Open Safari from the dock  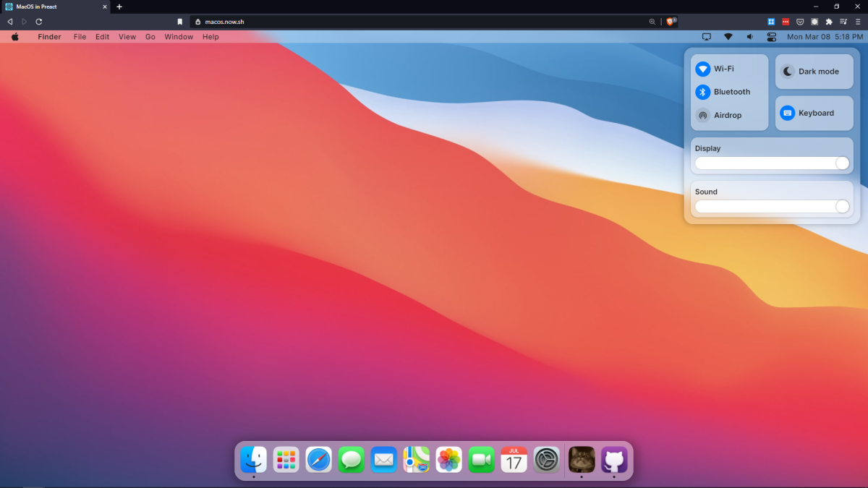318,460
